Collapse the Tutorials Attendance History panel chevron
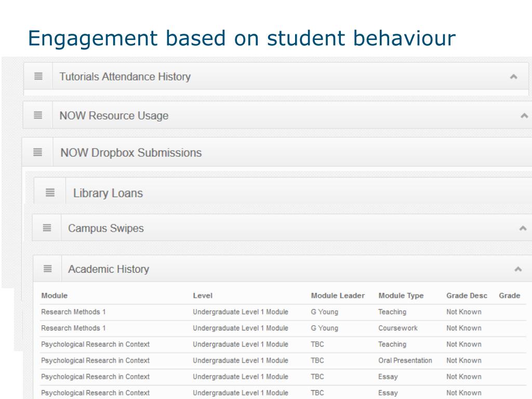This screenshot has width=532, height=399. (514, 77)
